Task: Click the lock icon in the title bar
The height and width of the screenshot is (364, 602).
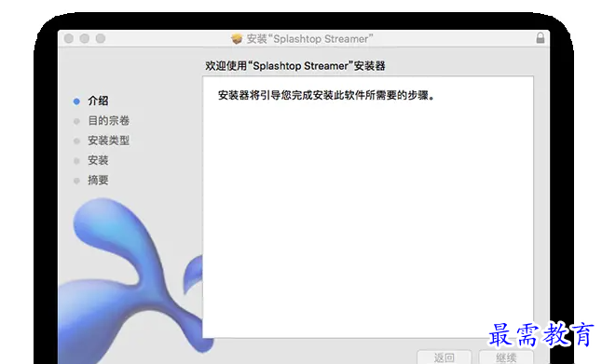Action: 540,38
